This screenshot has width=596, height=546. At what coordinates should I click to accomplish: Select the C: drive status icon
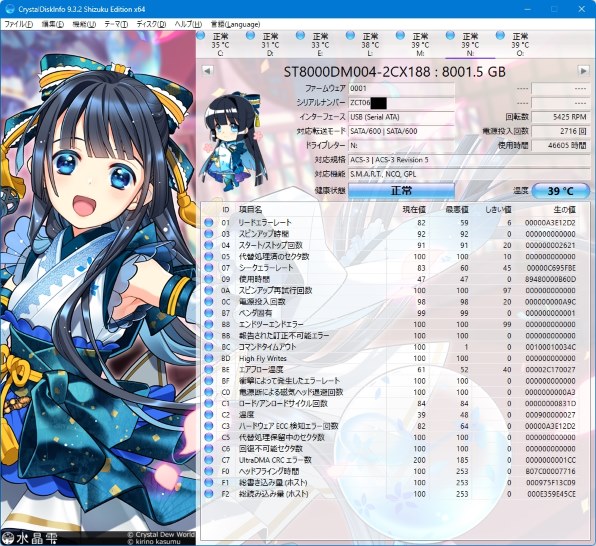click(x=201, y=36)
